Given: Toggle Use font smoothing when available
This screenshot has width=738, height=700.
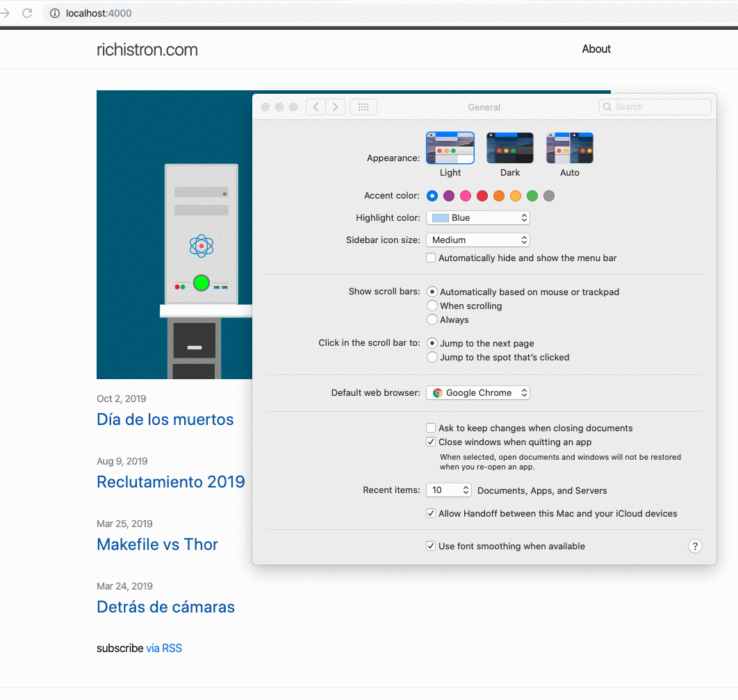Looking at the screenshot, I should point(431,546).
